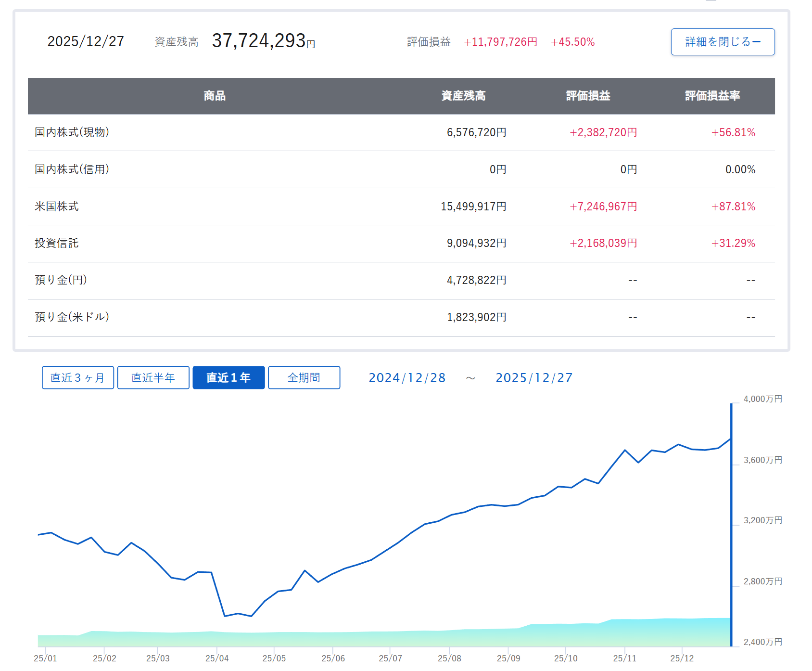Click the 資産残高 column header
Image resolution: width=812 pixels, height=671 pixels.
[x=463, y=96]
